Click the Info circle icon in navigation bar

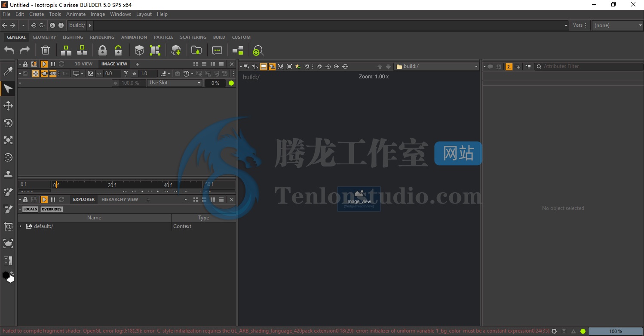pyautogui.click(x=61, y=25)
